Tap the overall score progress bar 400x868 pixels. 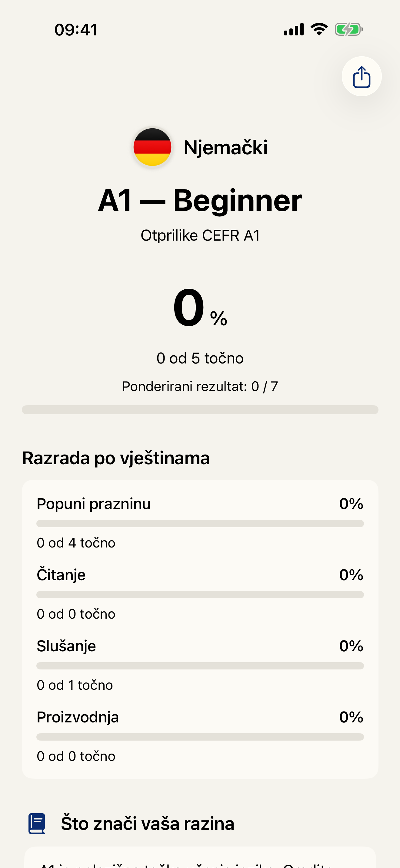pos(200,410)
